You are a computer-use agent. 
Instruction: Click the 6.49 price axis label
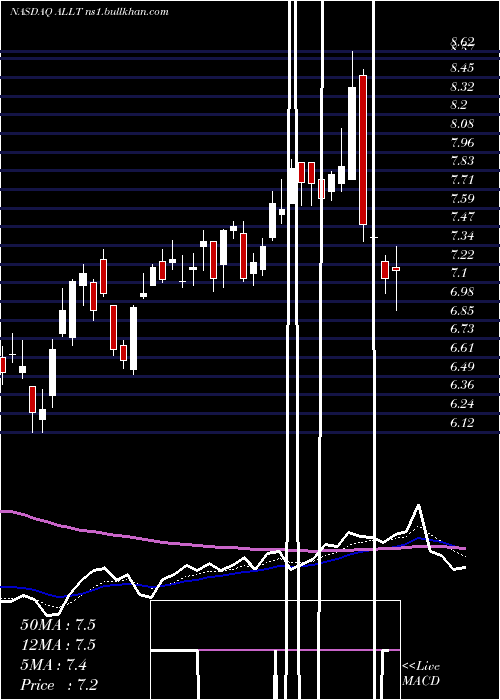(x=462, y=367)
